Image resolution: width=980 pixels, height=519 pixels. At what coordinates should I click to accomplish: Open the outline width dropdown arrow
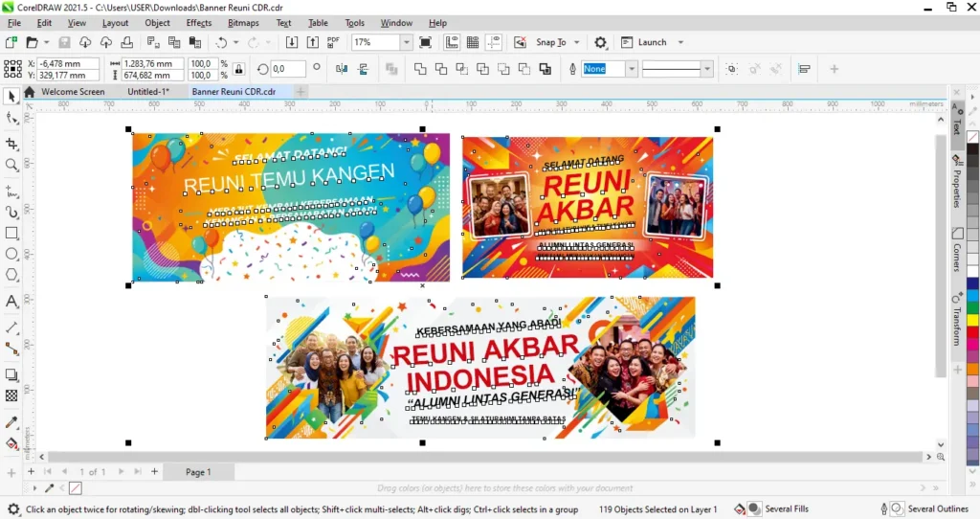pyautogui.click(x=632, y=69)
